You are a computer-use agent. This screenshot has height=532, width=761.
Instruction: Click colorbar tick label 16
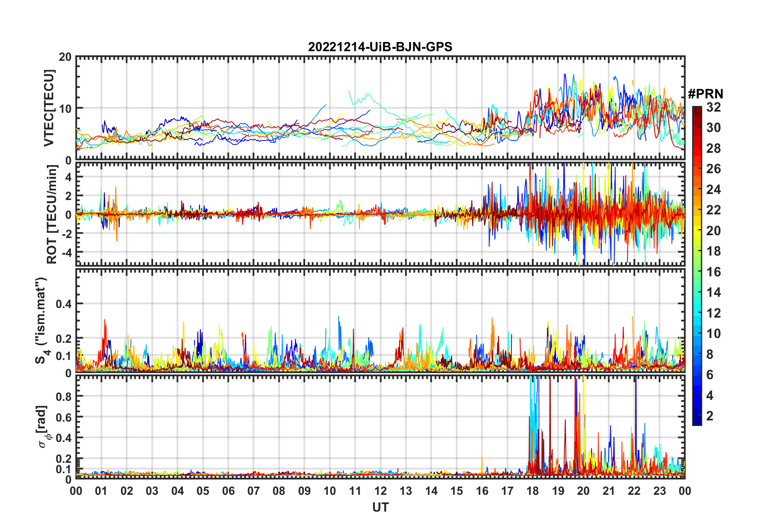713,272
